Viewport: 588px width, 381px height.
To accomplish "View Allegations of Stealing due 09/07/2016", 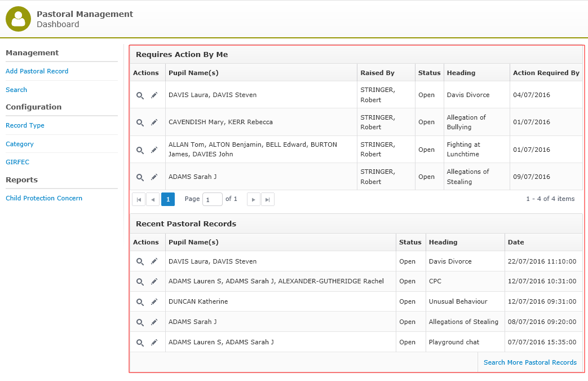I will [x=140, y=177].
